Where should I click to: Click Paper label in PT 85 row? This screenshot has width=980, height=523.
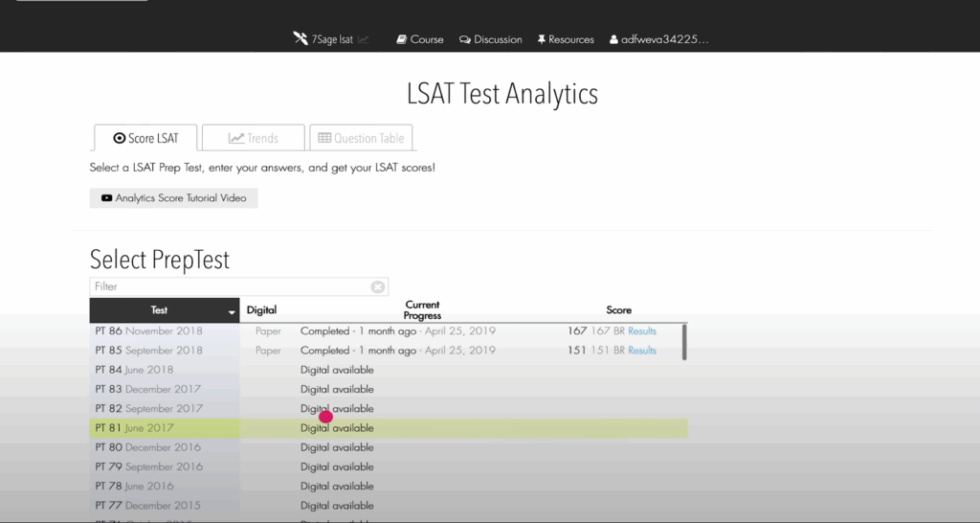268,351
